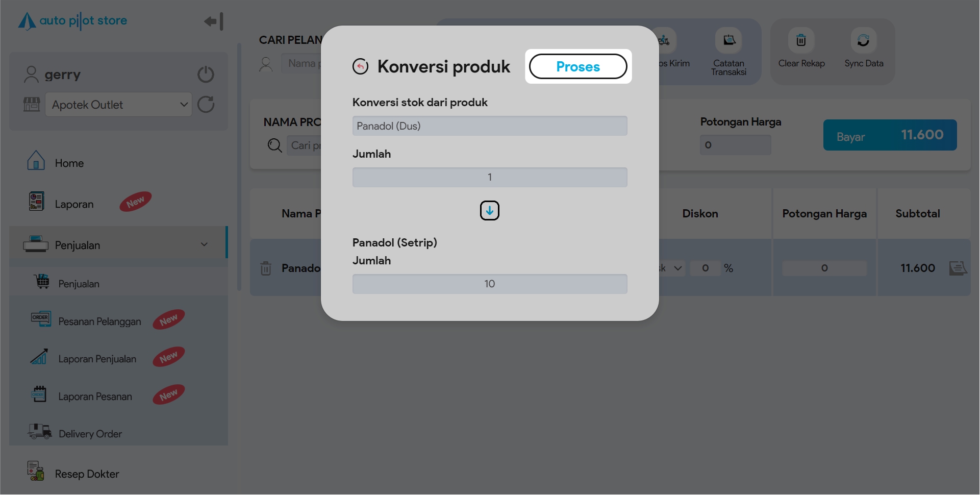Click the back arrow beside Konversi produk
The width and height of the screenshot is (980, 495).
click(x=360, y=66)
